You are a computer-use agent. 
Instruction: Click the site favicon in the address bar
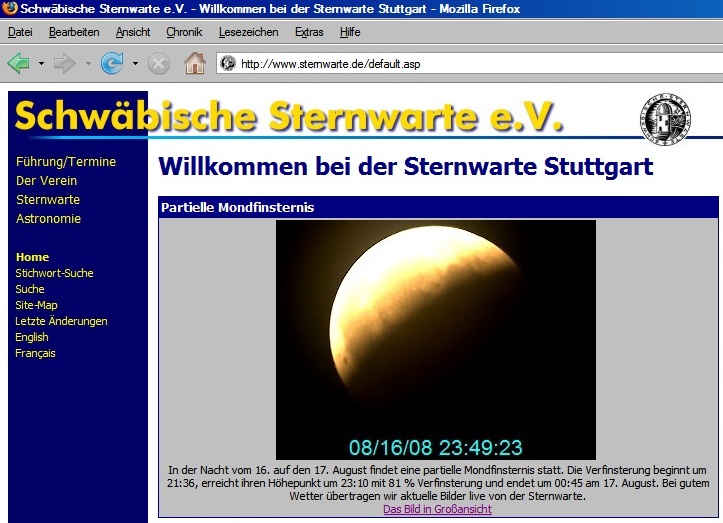(228, 63)
